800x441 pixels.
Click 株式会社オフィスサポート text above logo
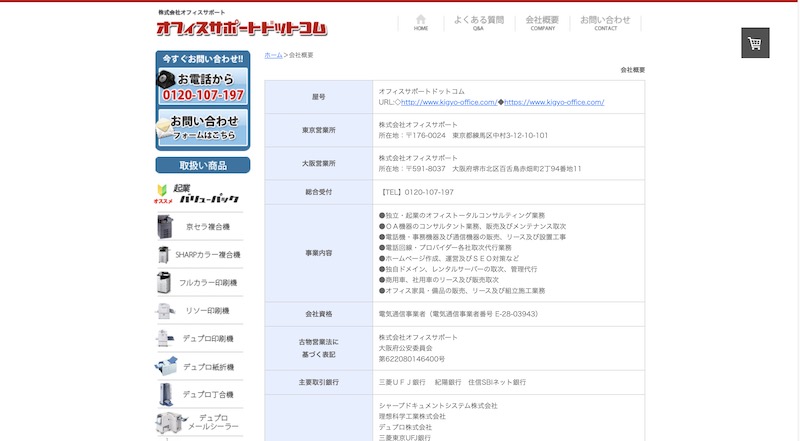(x=191, y=12)
